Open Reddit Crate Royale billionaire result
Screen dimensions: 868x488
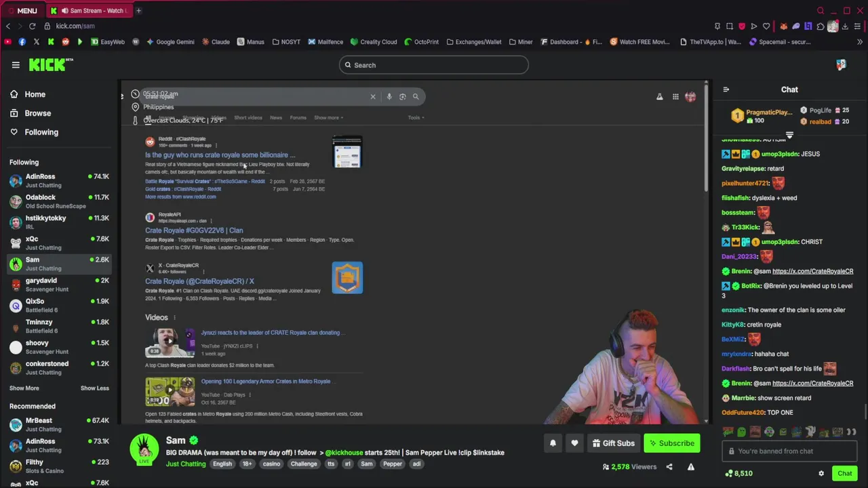(x=220, y=155)
